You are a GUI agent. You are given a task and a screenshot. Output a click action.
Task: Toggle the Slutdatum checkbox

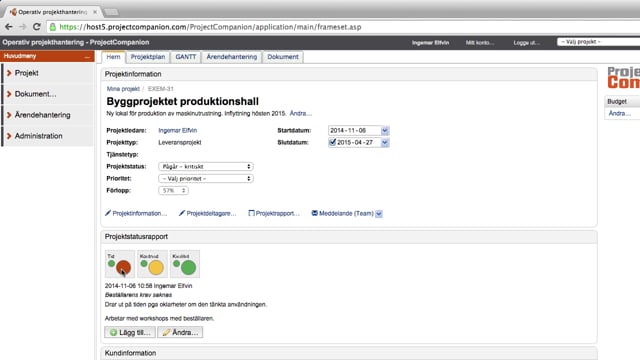332,142
